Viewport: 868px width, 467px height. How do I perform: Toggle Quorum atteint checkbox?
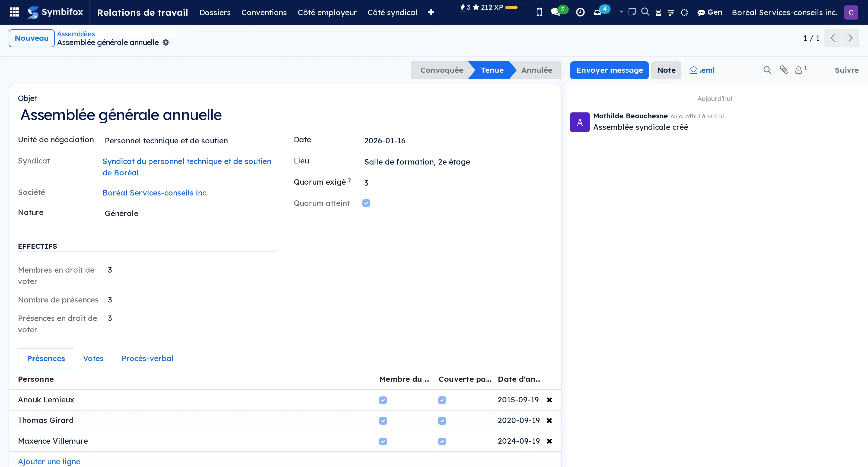click(366, 203)
